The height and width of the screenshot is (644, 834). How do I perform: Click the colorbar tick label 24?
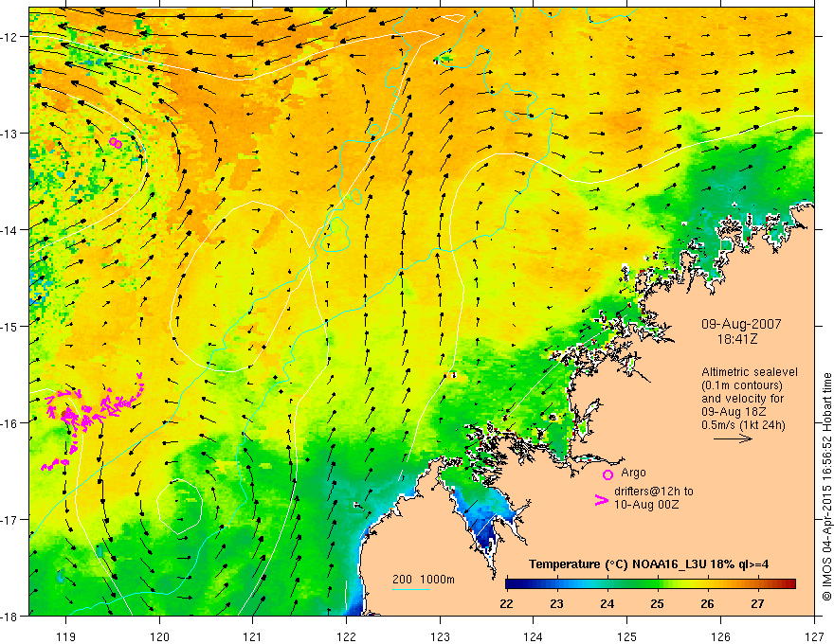(x=607, y=603)
